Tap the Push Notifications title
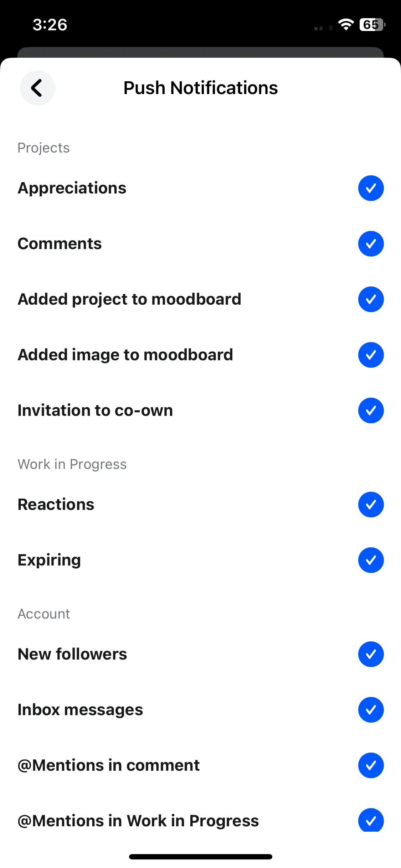This screenshot has height=868, width=401. click(x=201, y=88)
